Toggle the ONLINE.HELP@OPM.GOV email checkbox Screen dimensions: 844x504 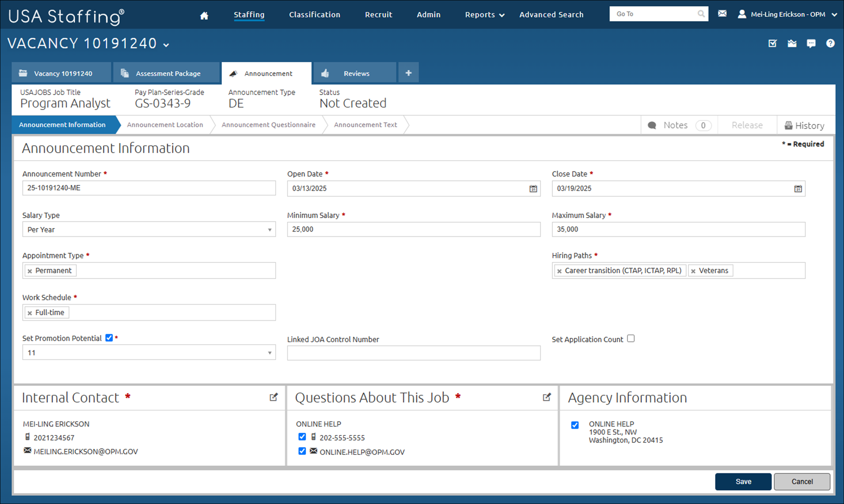point(302,451)
